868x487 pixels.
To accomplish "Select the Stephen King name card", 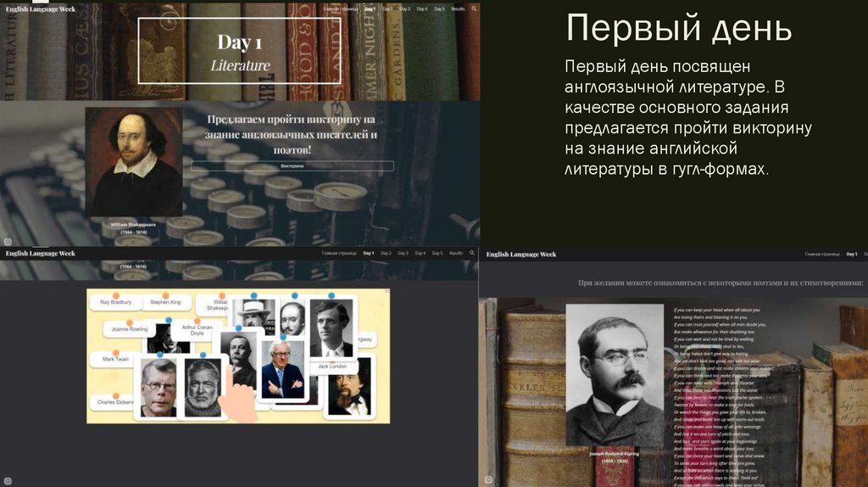I will click(165, 303).
